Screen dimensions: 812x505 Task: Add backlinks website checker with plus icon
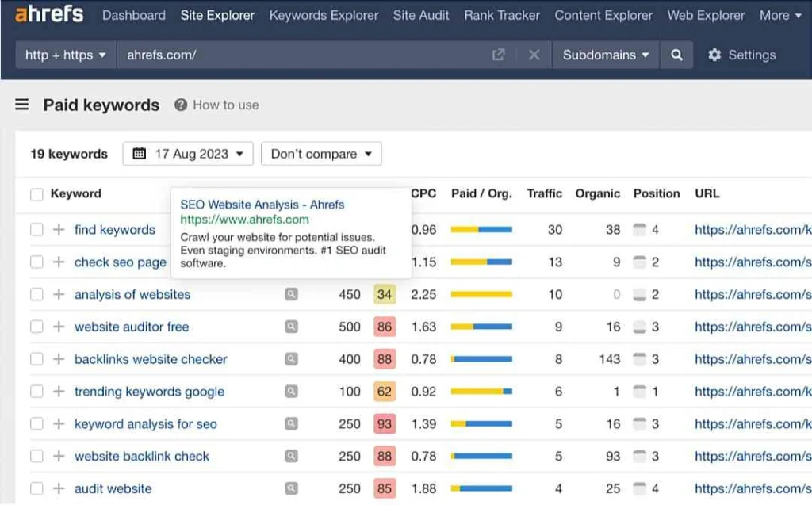tap(59, 359)
